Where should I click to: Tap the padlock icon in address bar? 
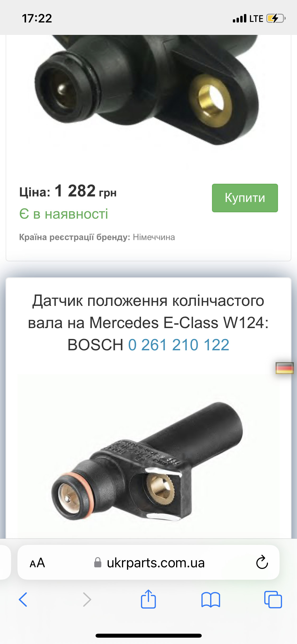click(98, 562)
